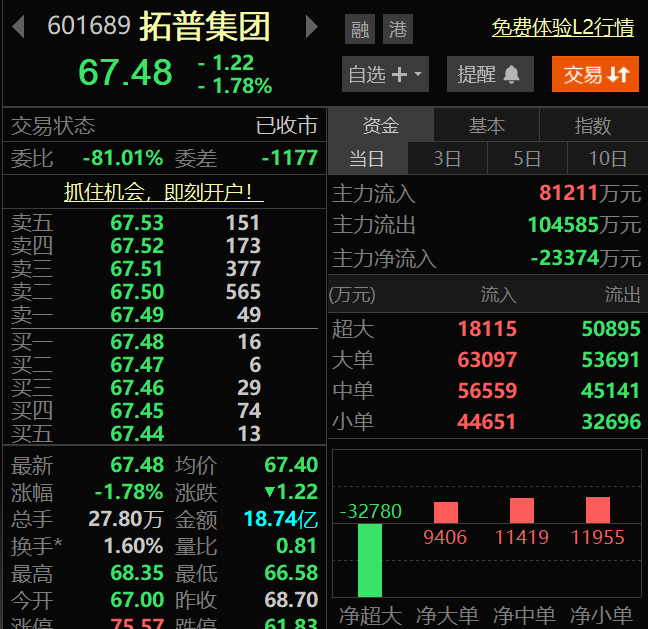Image resolution: width=648 pixels, height=629 pixels.
Task: Click the 委比 value -81.01%
Action: [x=123, y=158]
